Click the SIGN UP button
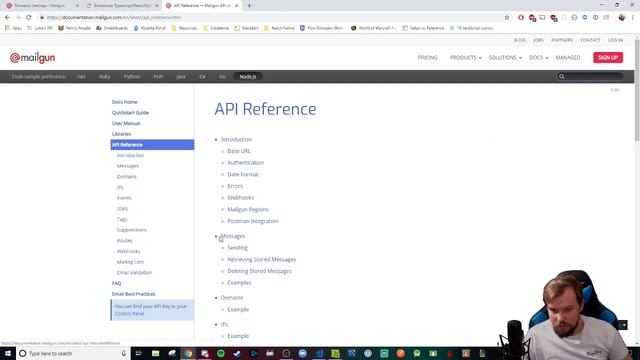The width and height of the screenshot is (640, 360). pos(608,58)
